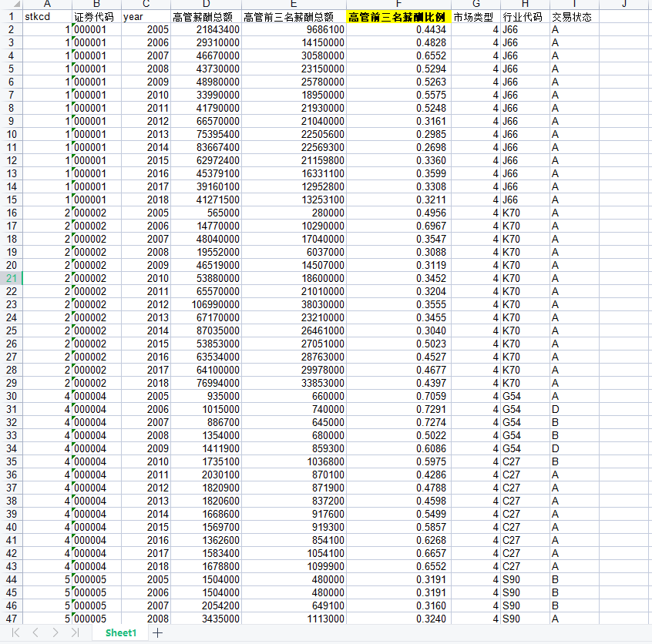Select row 21 header
Image resolution: width=652 pixels, height=644 pixels.
(12, 278)
